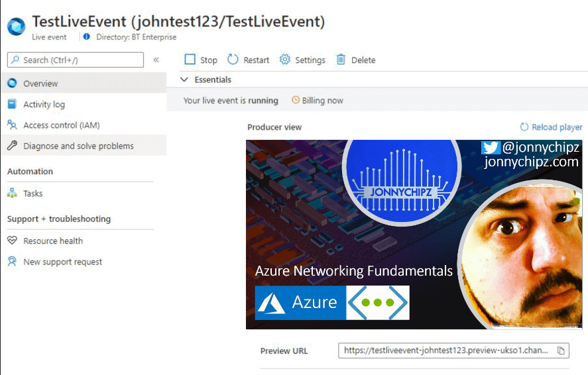This screenshot has height=375, width=588.
Task: Collapse the left sidebar menu
Action: click(x=156, y=60)
